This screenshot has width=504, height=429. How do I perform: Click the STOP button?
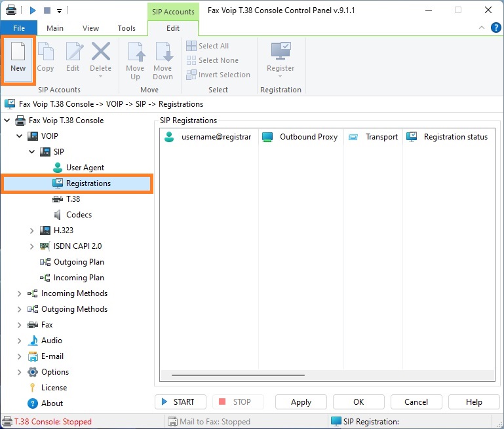click(x=238, y=402)
